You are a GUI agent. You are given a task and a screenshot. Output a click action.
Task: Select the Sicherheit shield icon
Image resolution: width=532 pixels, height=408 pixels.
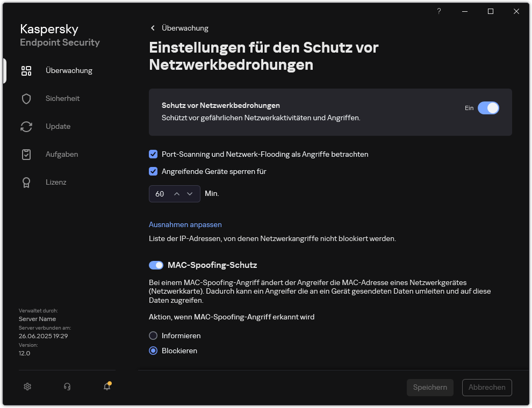(x=26, y=98)
